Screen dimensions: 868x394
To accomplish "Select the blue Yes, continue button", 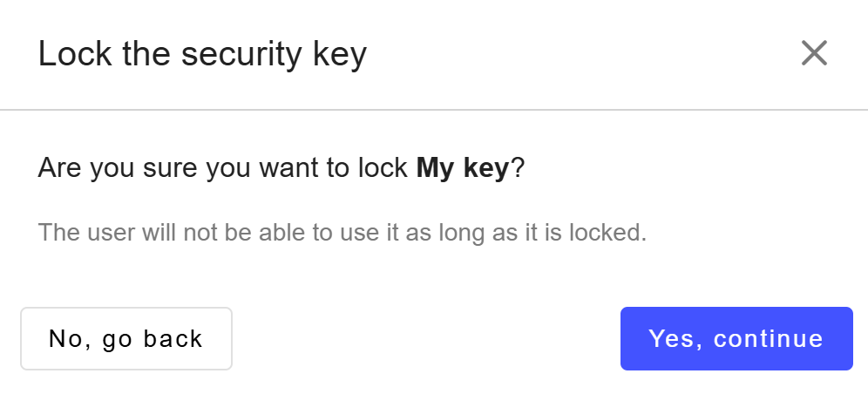I will (736, 338).
